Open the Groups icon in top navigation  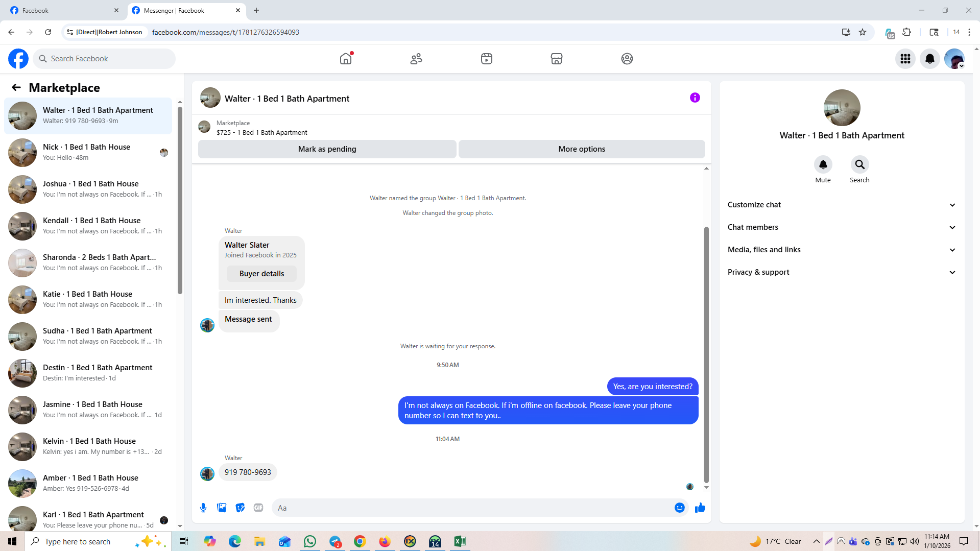click(627, 59)
